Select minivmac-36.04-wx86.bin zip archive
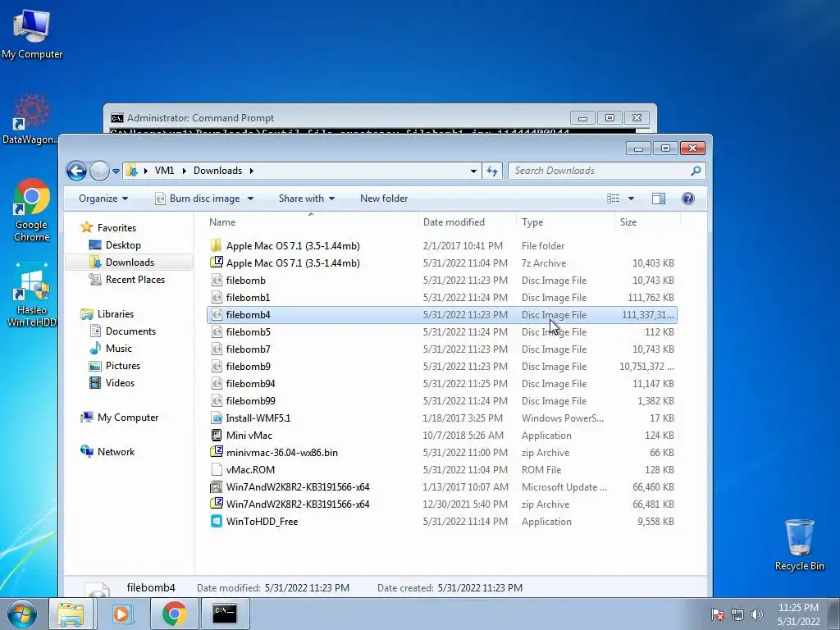The width and height of the screenshot is (840, 630). pyautogui.click(x=441, y=453)
